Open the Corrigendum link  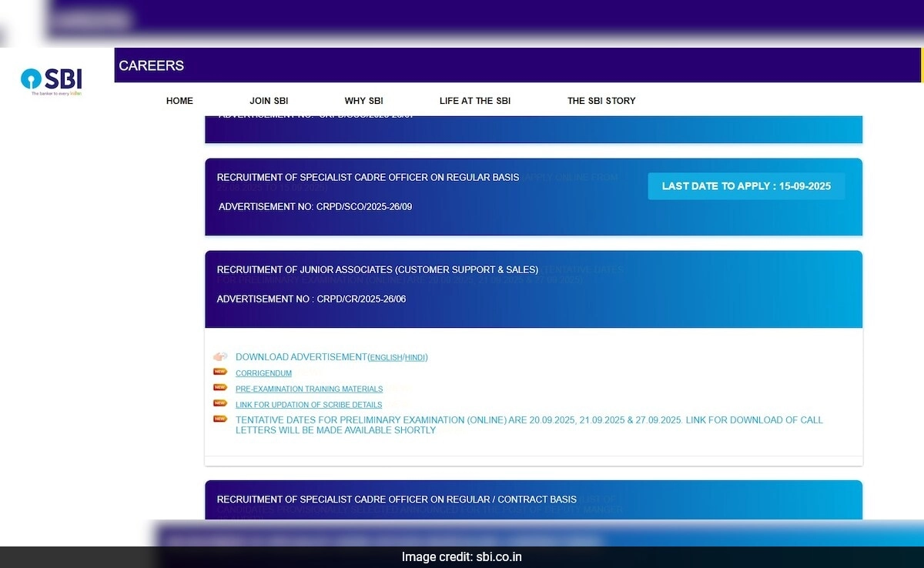(x=263, y=373)
